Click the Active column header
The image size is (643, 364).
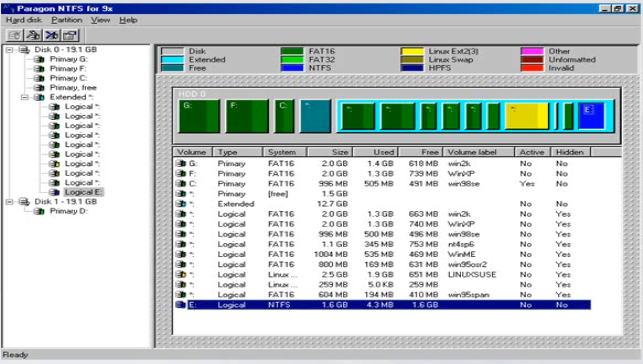(532, 152)
